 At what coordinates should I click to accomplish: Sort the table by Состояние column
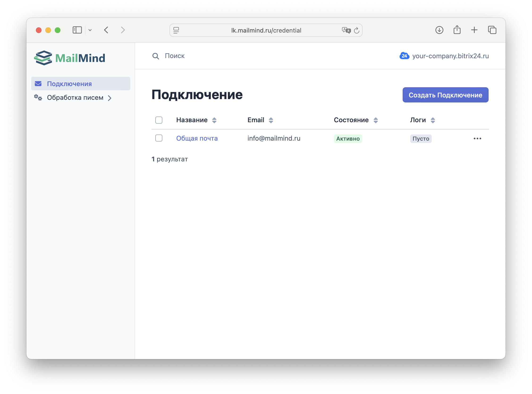[375, 120]
